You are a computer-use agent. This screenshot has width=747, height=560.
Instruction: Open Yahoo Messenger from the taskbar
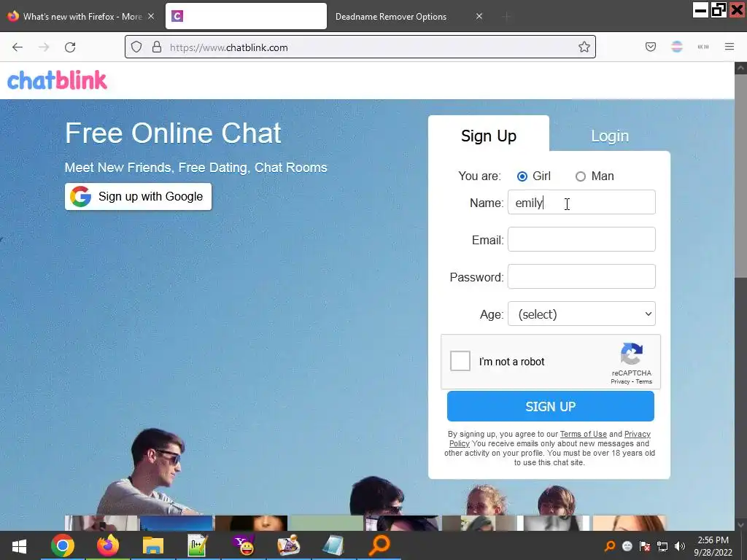(x=244, y=545)
